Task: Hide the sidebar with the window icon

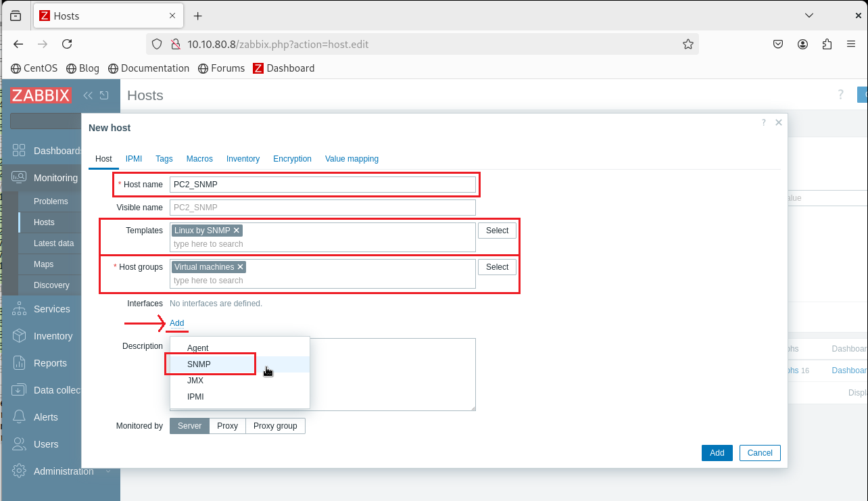Action: coord(104,95)
